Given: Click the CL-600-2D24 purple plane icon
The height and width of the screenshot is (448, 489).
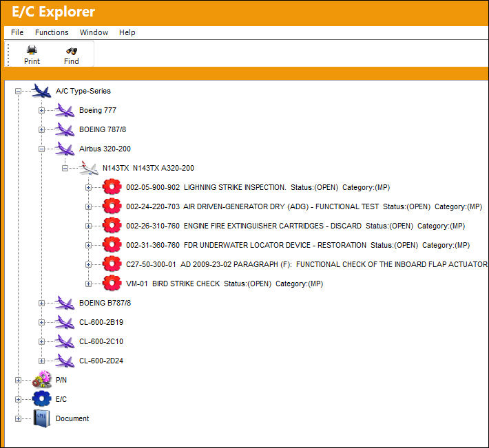Looking at the screenshot, I should point(65,361).
